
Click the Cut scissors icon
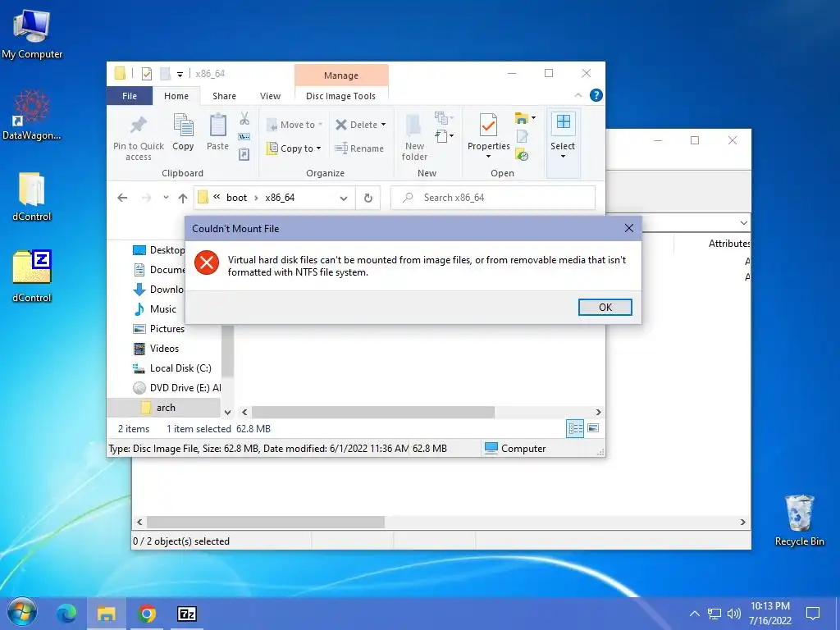(244, 118)
